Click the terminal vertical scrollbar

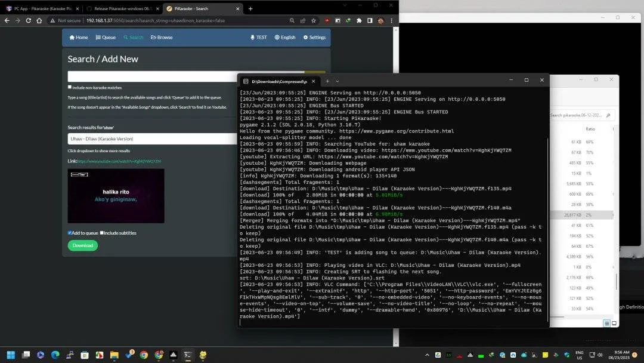(x=547, y=230)
